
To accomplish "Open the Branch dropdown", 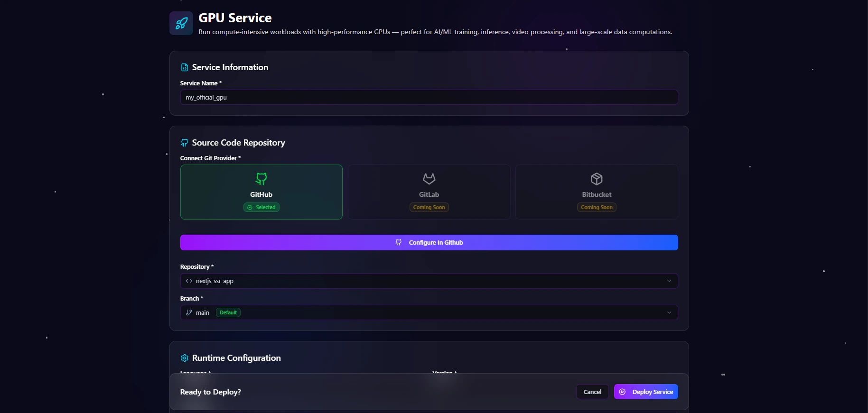I will click(429, 312).
